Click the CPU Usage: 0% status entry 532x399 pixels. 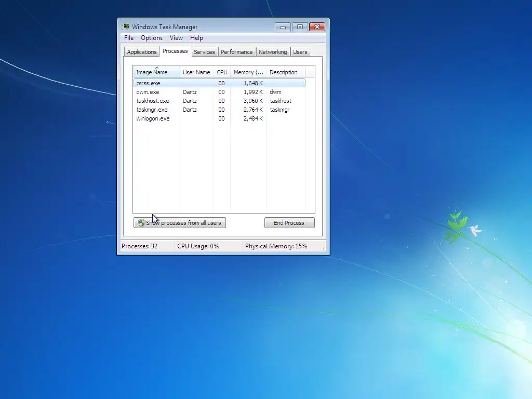click(x=198, y=246)
